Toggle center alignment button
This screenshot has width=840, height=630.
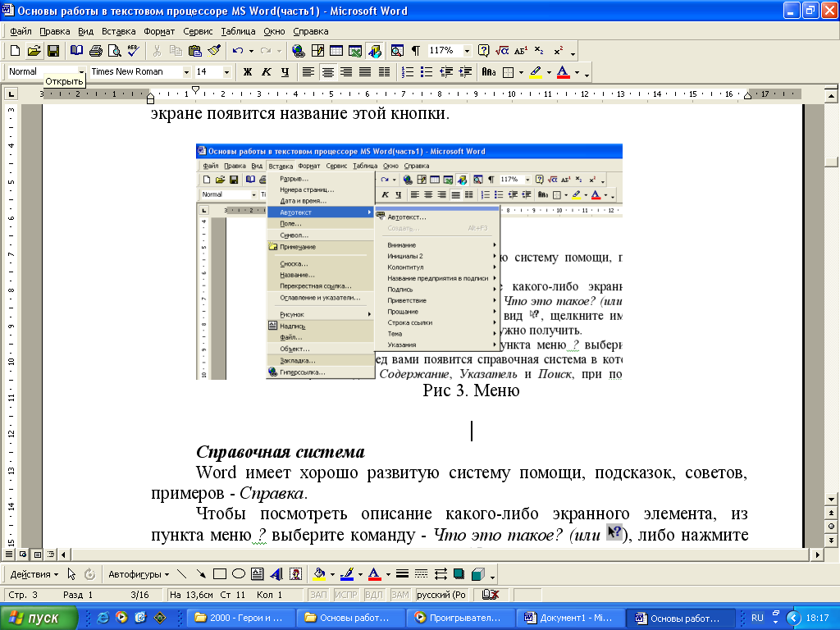327,72
